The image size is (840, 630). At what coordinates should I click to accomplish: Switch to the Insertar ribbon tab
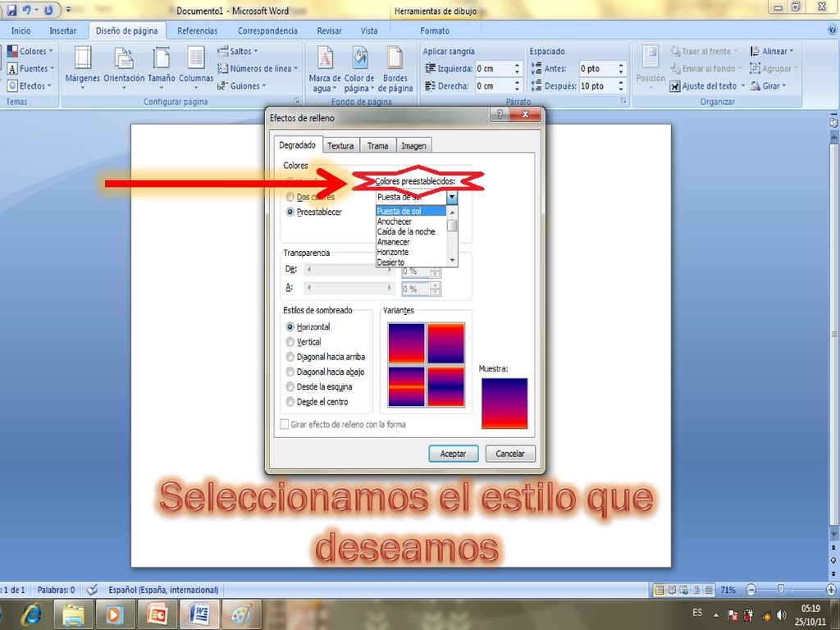click(x=62, y=31)
